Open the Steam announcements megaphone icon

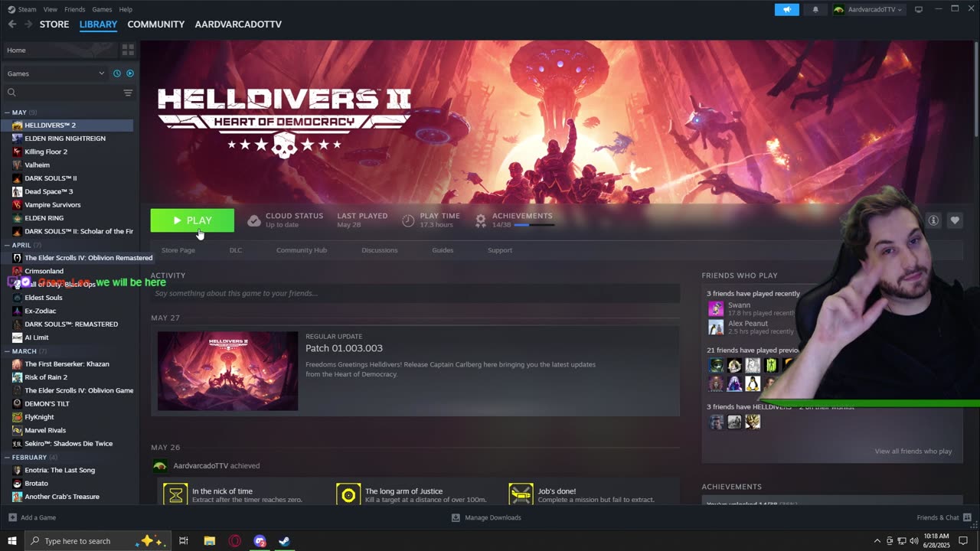tap(786, 9)
